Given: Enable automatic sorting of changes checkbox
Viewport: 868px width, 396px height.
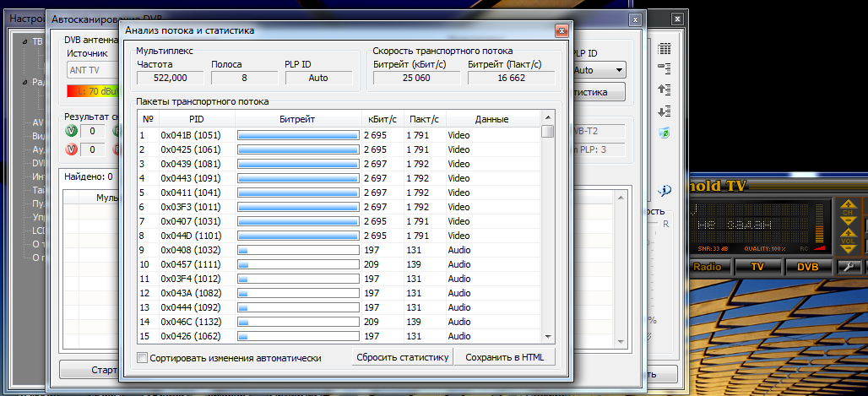Looking at the screenshot, I should 143,358.
